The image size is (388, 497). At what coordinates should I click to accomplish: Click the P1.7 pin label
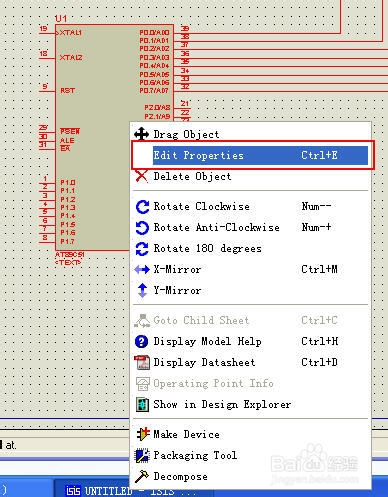pos(68,241)
